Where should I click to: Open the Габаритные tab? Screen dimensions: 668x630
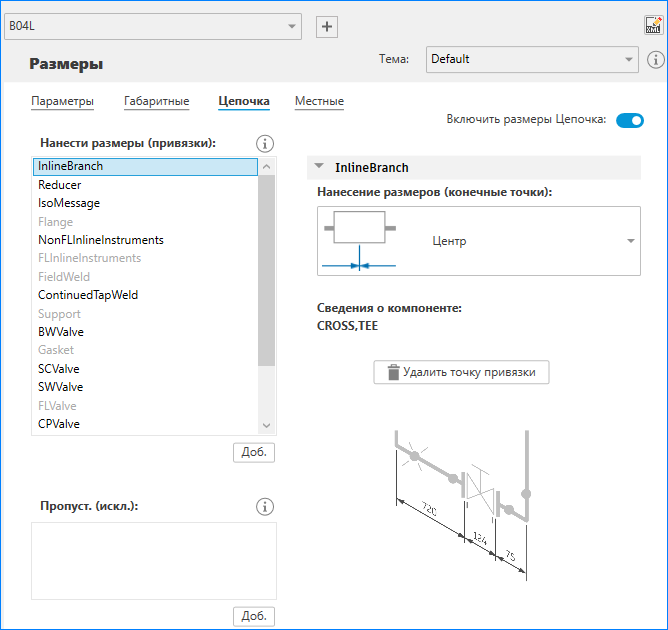pyautogui.click(x=156, y=101)
